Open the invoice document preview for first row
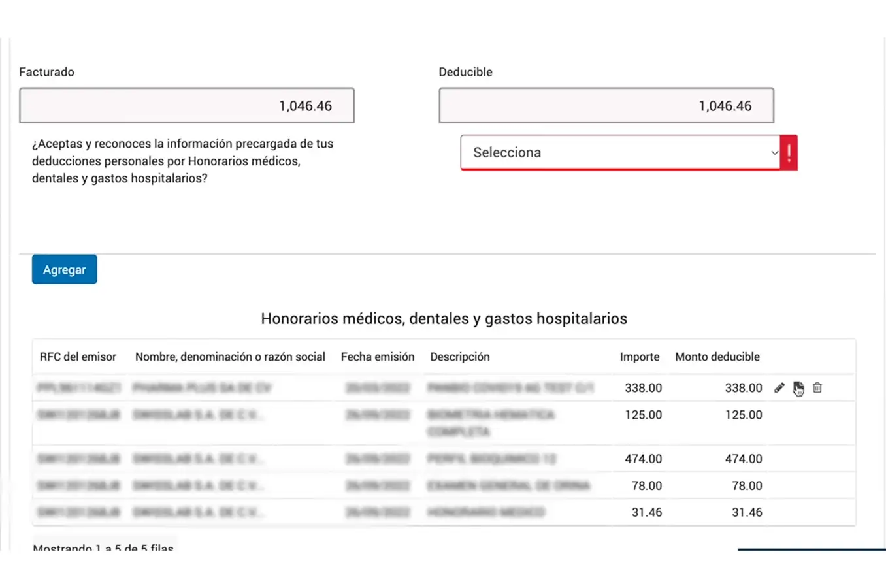This screenshot has width=886, height=588. pyautogui.click(x=798, y=387)
